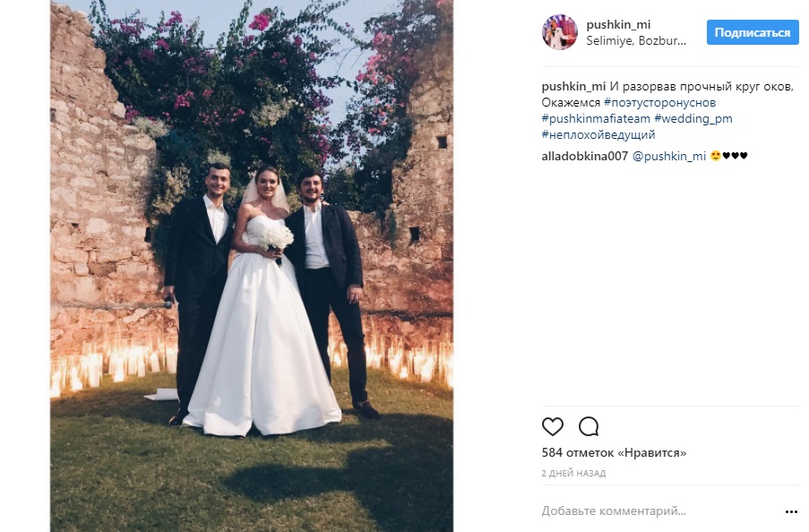View the 584 likes count
This screenshot has width=809, height=532.
pyautogui.click(x=614, y=452)
